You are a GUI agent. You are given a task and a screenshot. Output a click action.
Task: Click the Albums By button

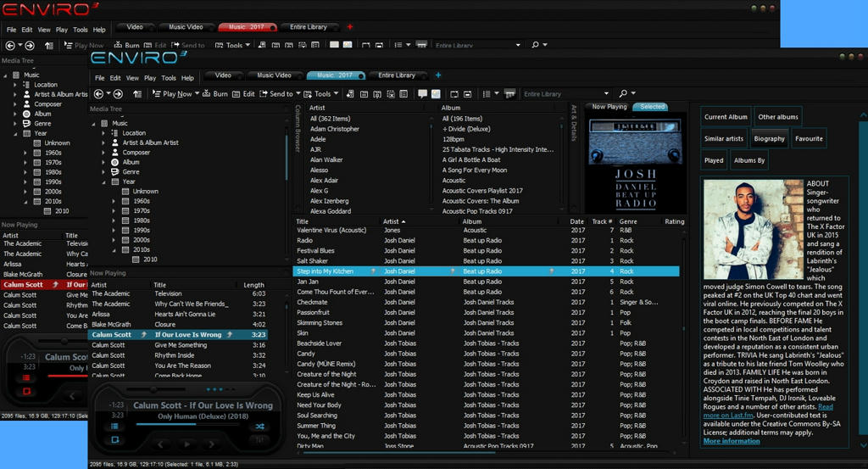pyautogui.click(x=749, y=160)
